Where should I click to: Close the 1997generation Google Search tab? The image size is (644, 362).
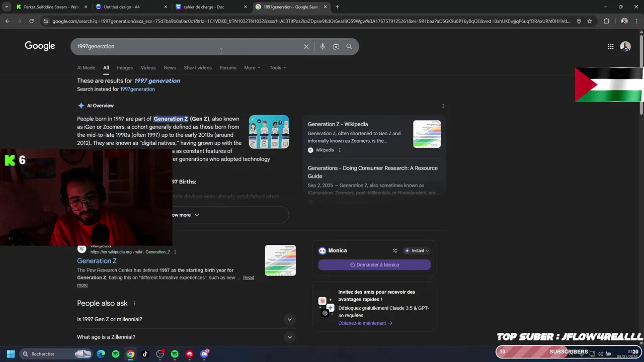(x=325, y=7)
